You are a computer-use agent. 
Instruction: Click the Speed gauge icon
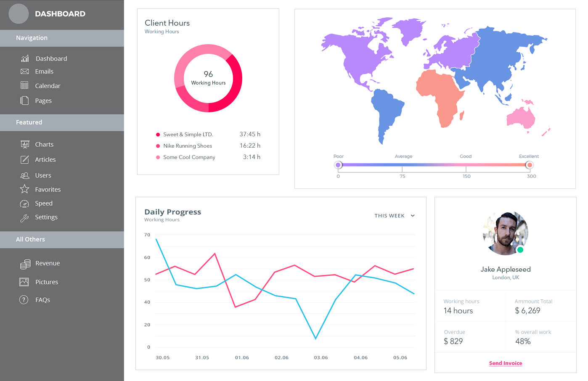pyautogui.click(x=24, y=204)
